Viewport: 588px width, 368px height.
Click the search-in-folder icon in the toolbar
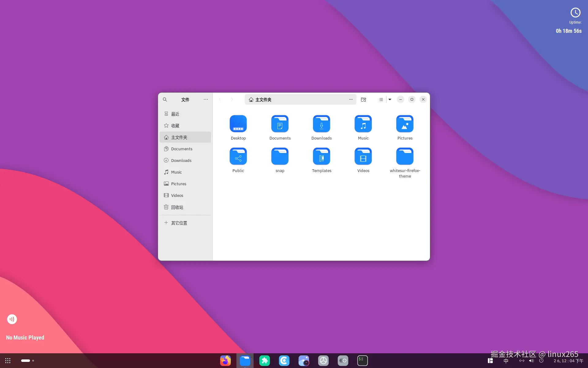coord(363,99)
